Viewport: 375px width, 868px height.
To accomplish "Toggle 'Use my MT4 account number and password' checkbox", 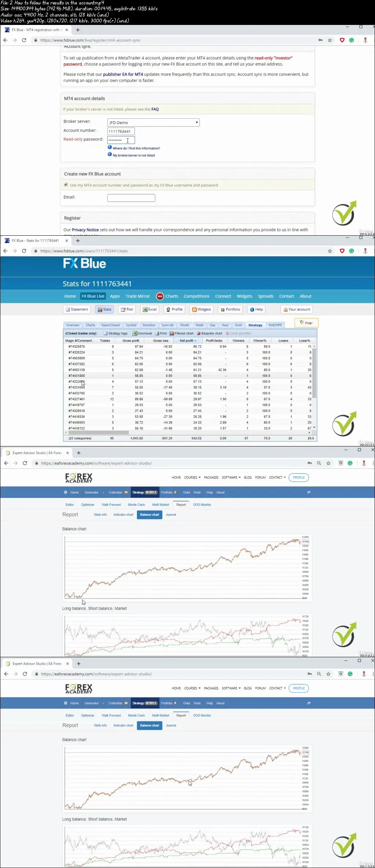I will [x=66, y=185].
